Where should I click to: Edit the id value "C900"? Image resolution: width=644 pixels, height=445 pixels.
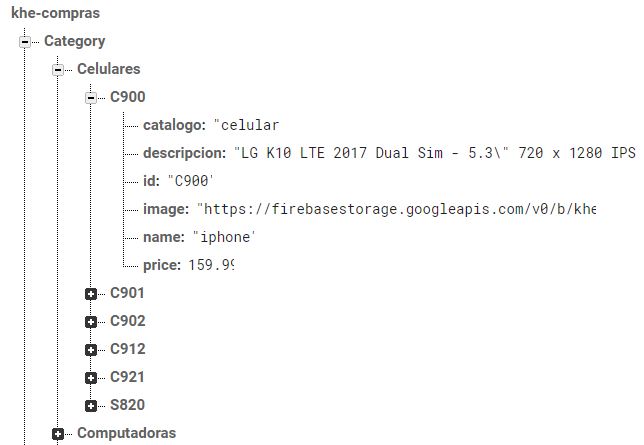coord(191,181)
